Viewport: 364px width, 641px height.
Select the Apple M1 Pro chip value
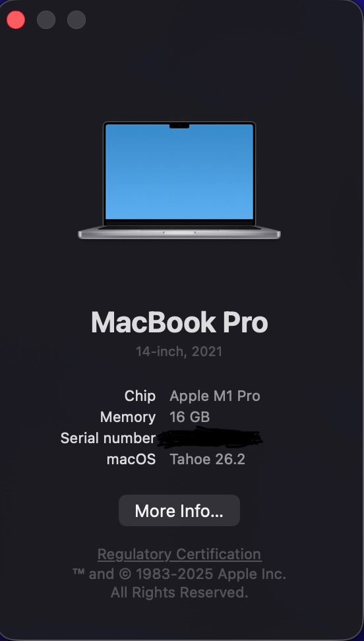pos(215,396)
